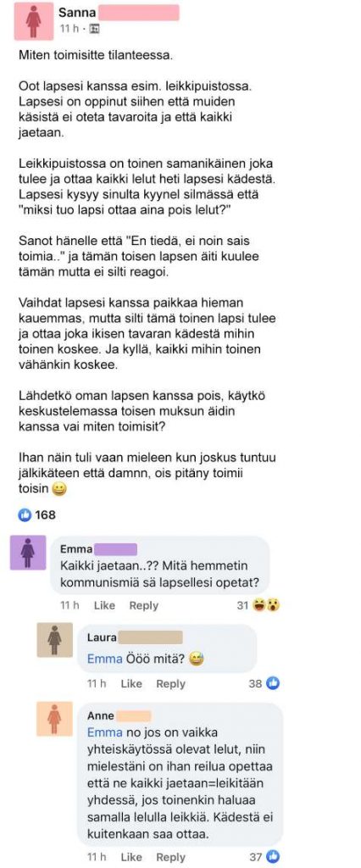Open the laughing emoji reactions on Emma's comment
361x868 pixels.
(x=265, y=605)
